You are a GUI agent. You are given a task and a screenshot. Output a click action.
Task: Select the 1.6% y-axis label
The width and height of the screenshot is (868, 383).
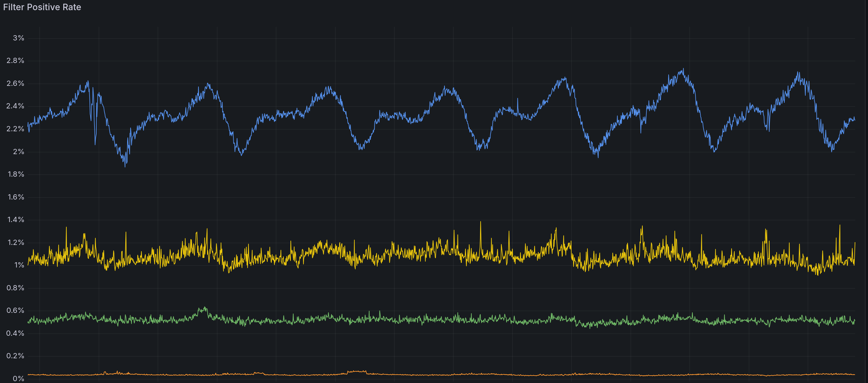[x=16, y=197]
